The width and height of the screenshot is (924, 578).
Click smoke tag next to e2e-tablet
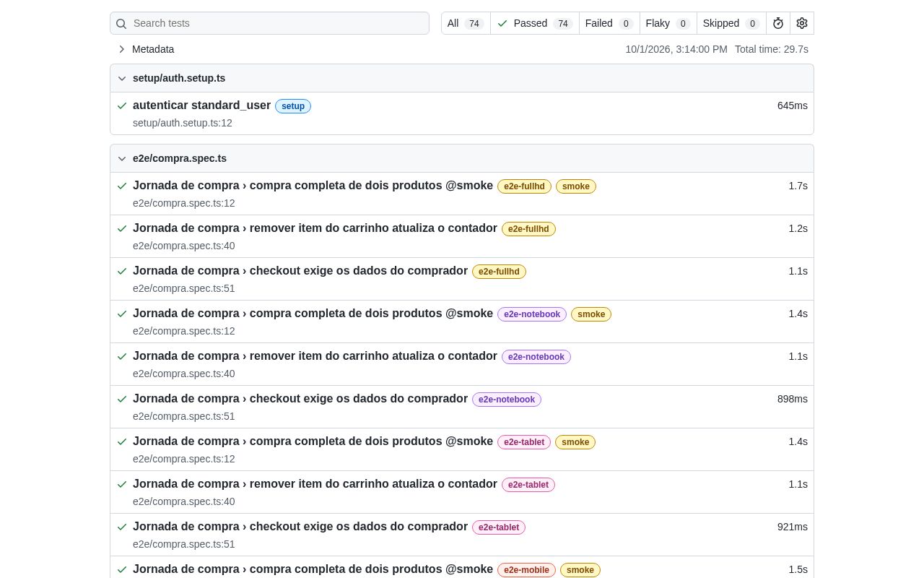[575, 442]
